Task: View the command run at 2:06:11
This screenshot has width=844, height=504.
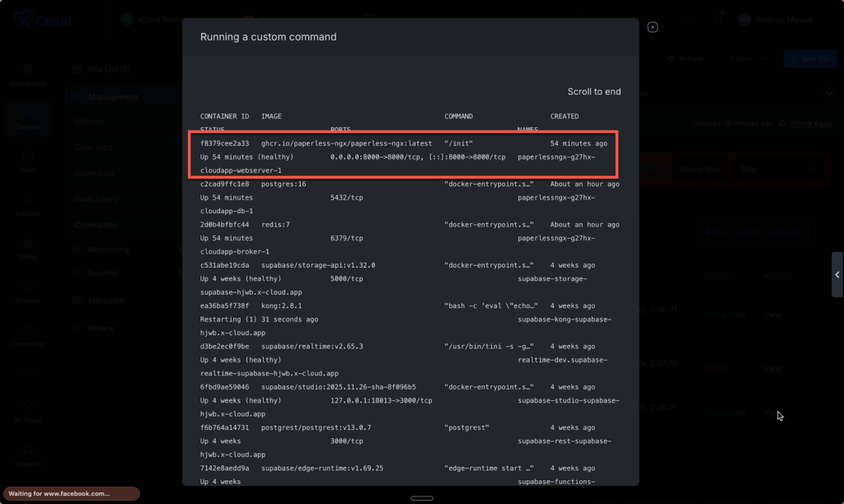Action: [772, 413]
